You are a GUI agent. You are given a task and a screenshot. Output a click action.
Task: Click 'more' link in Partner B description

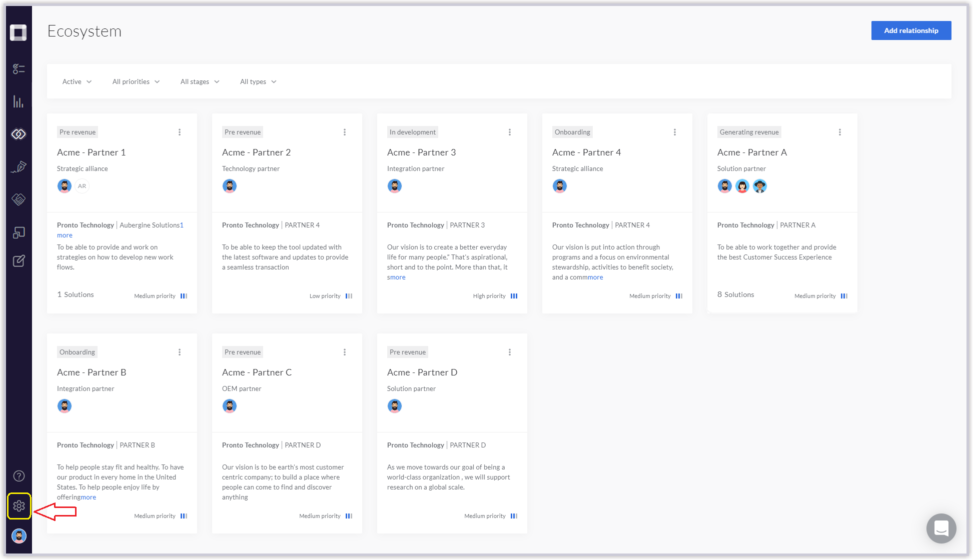pyautogui.click(x=88, y=497)
